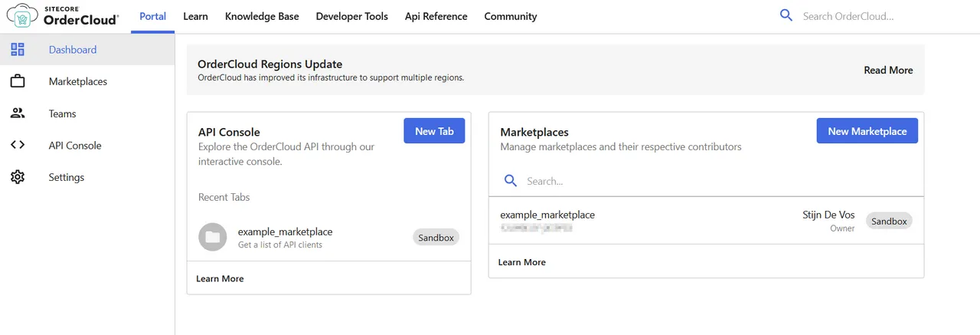
Task: Click the Sitecore OrderCloud logo
Action: click(x=63, y=15)
